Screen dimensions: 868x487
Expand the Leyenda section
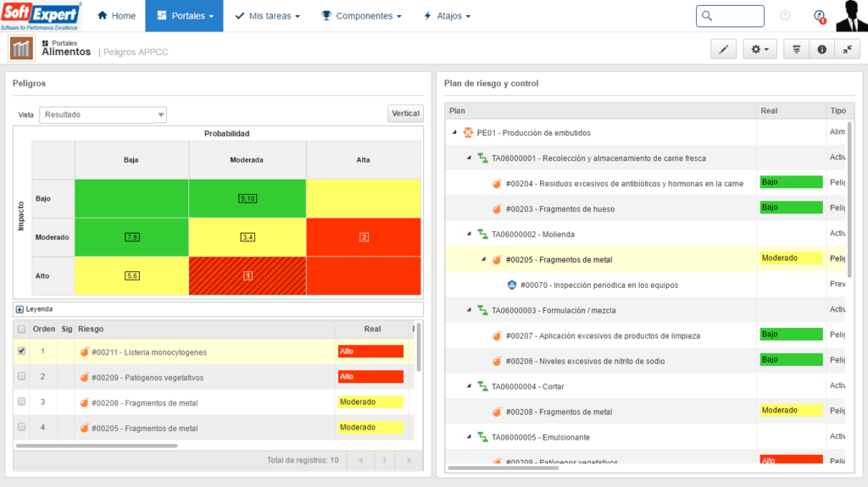[x=20, y=309]
